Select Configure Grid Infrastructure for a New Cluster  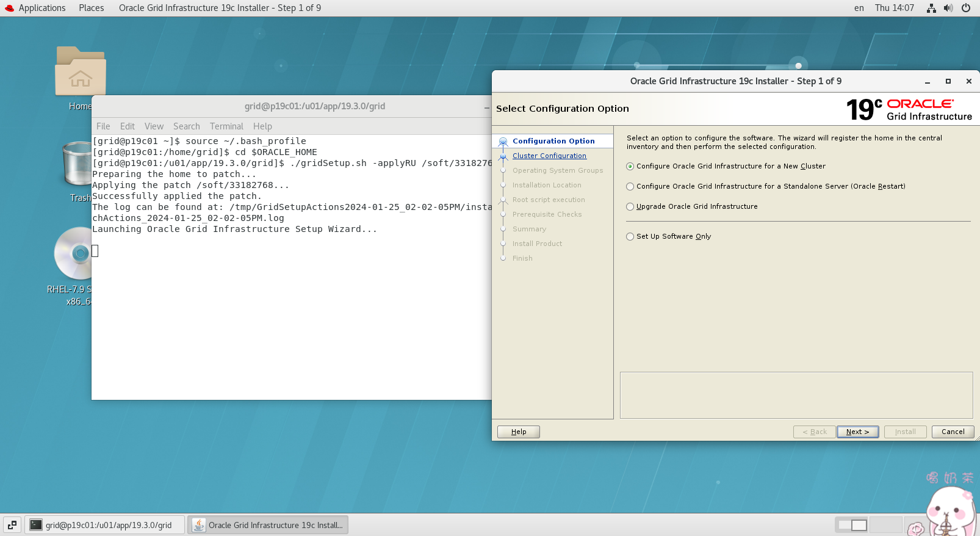click(726, 166)
